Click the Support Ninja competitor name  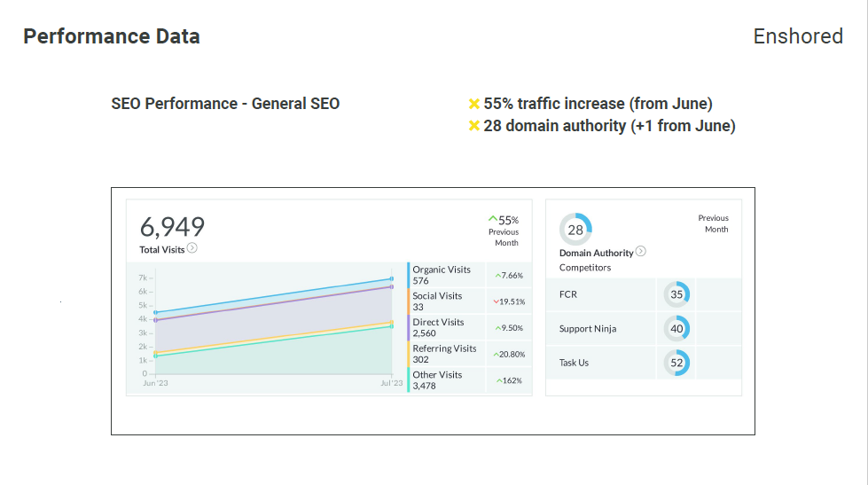point(587,329)
